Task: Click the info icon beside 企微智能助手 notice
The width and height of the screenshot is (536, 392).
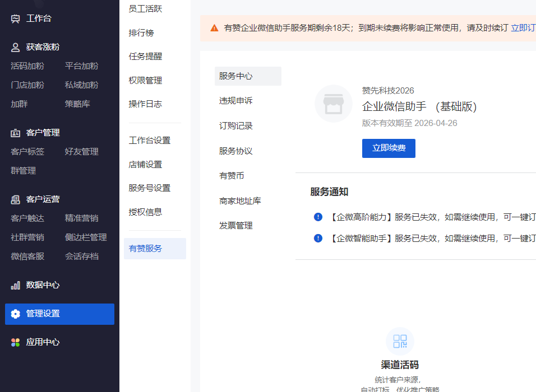Action: [318, 238]
